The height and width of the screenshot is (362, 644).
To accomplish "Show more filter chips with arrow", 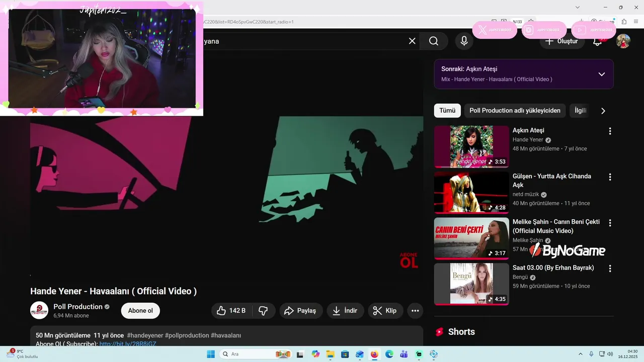I will coord(603,111).
